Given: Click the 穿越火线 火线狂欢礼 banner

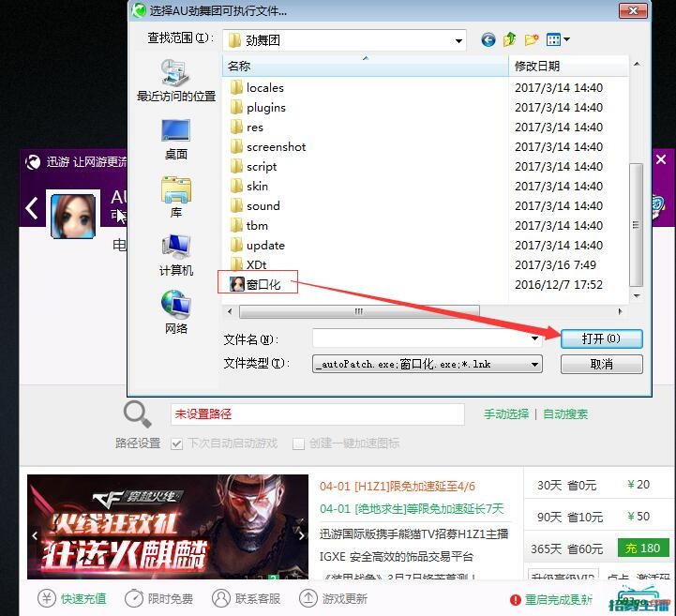Looking at the screenshot, I should click(168, 527).
